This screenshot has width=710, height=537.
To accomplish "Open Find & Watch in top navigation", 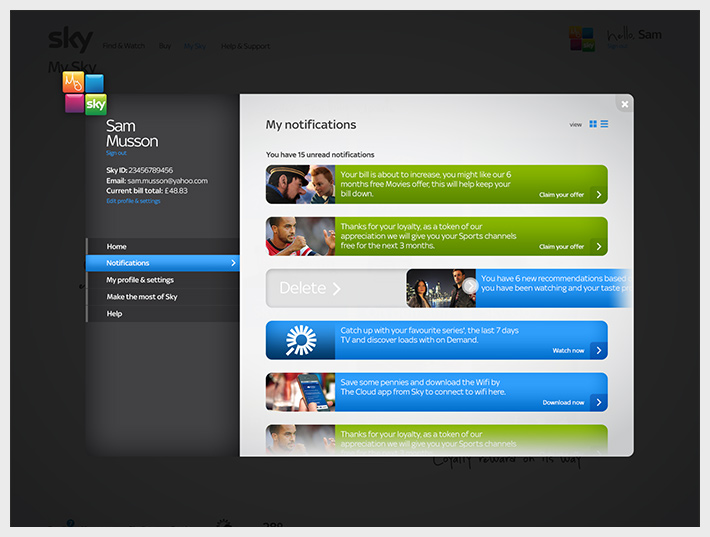I will pyautogui.click(x=124, y=46).
